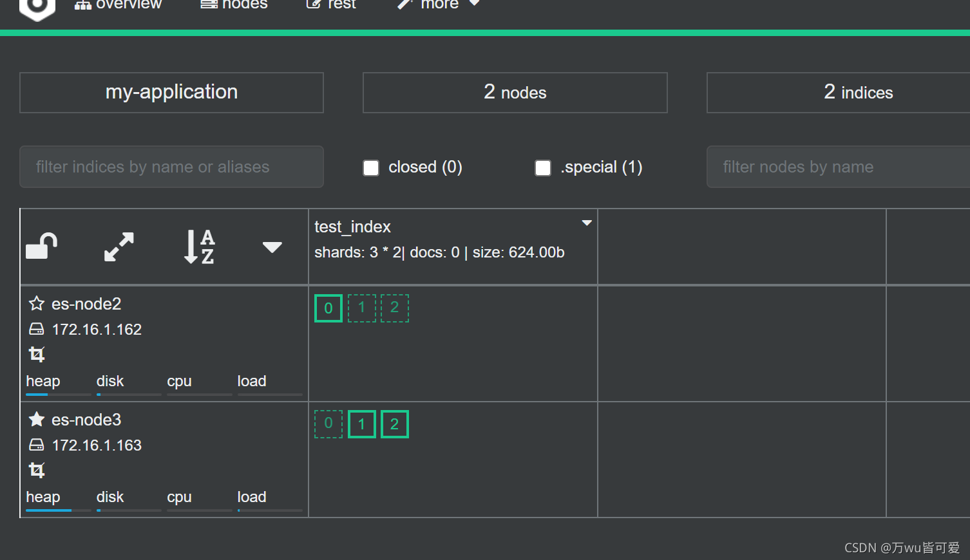Select replica shard 0 on es-node3
The image size is (970, 560).
point(328,424)
